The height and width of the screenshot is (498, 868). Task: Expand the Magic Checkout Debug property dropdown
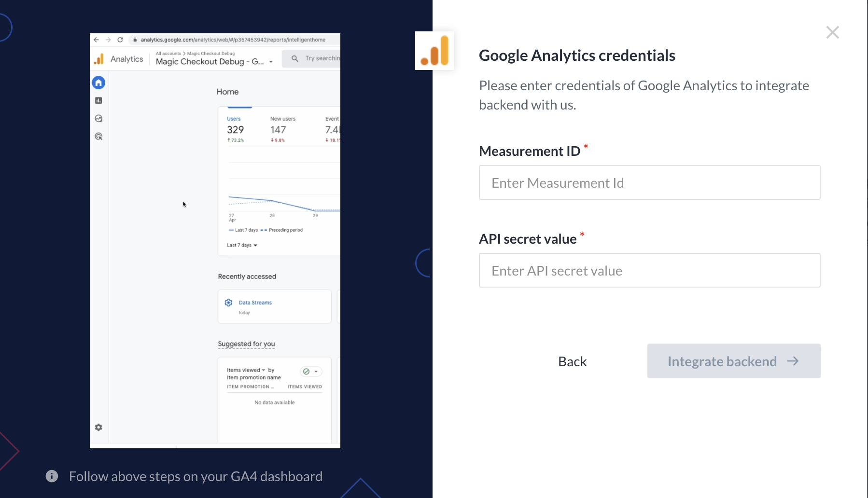click(271, 62)
